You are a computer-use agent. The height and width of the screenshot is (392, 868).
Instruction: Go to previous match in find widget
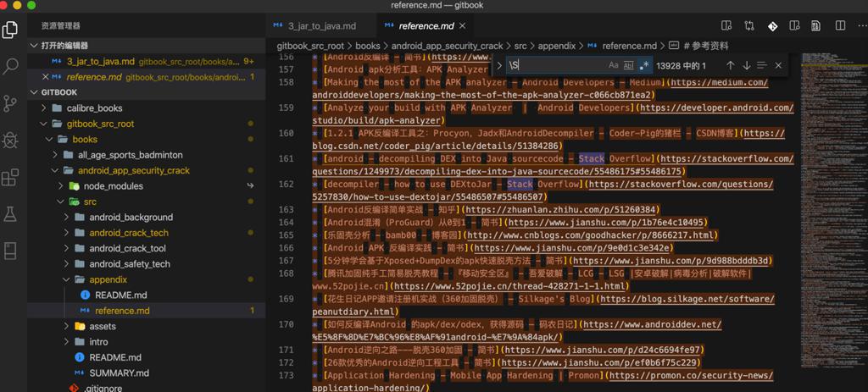point(730,65)
